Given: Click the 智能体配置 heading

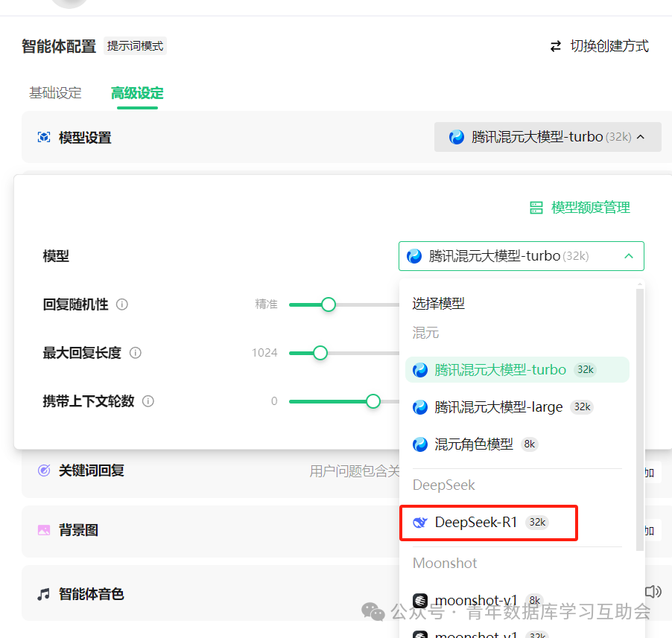Looking at the screenshot, I should click(59, 46).
